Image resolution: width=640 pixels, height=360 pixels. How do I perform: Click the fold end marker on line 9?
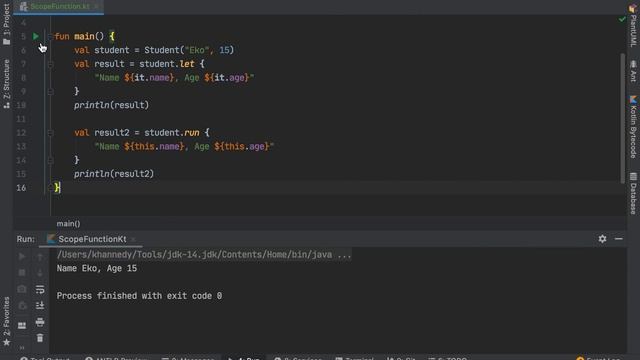(50, 91)
